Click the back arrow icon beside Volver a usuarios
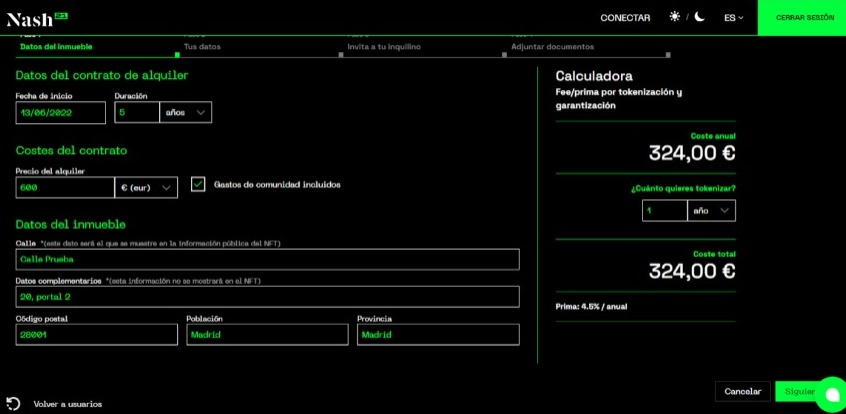Viewport: 846px width, 414px height. click(x=13, y=404)
